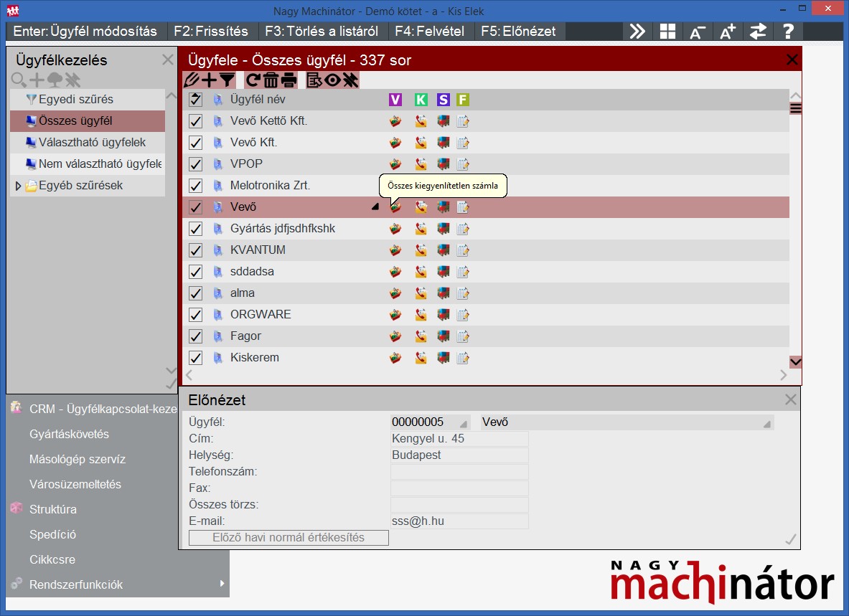
Task: Toggle the select-all checkbox in header row
Action: point(195,100)
